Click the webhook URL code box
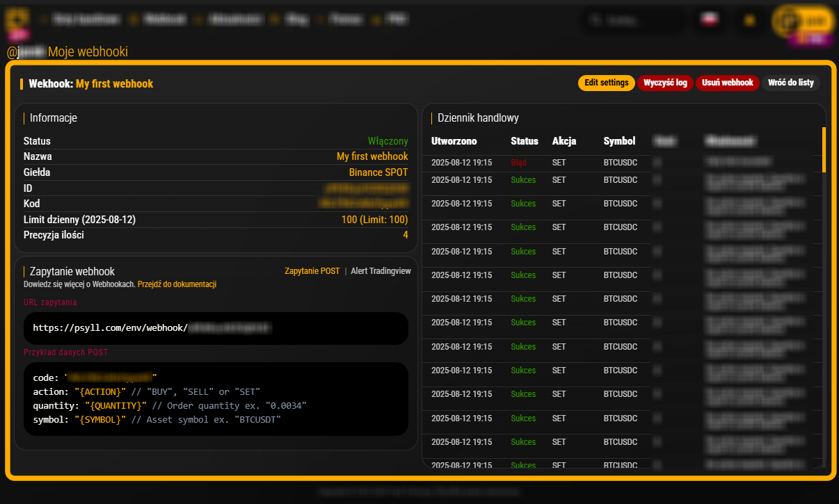This screenshot has height=504, width=839. pos(216,327)
